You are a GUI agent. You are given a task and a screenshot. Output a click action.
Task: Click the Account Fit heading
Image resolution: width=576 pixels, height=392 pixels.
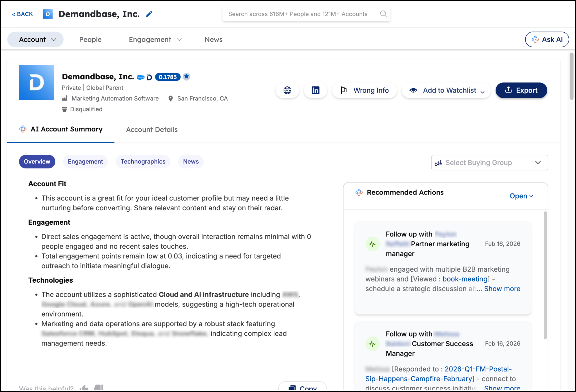click(47, 184)
